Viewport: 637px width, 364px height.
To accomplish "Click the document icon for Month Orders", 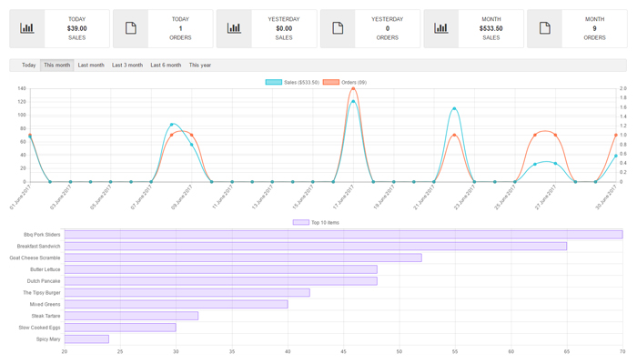I will tap(545, 28).
